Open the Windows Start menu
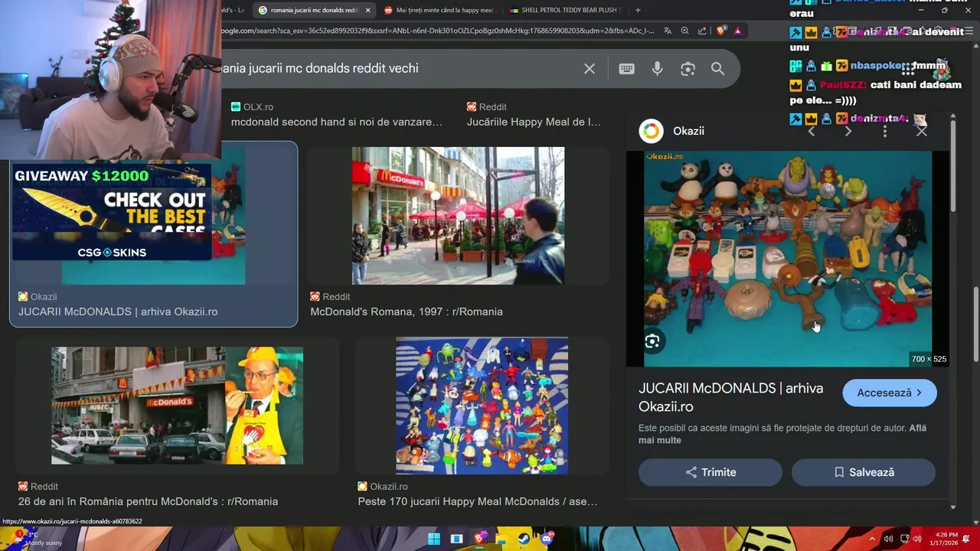The height and width of the screenshot is (551, 980). (434, 539)
